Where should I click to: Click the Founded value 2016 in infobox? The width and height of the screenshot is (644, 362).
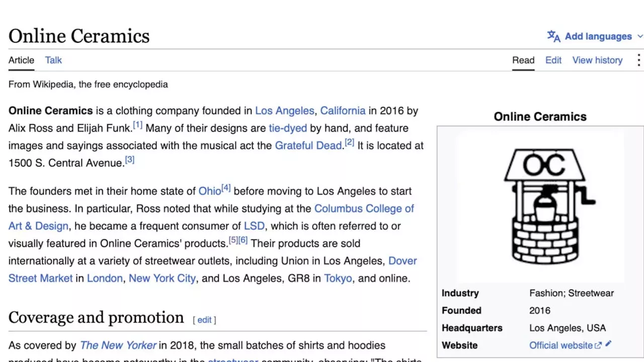tap(540, 310)
